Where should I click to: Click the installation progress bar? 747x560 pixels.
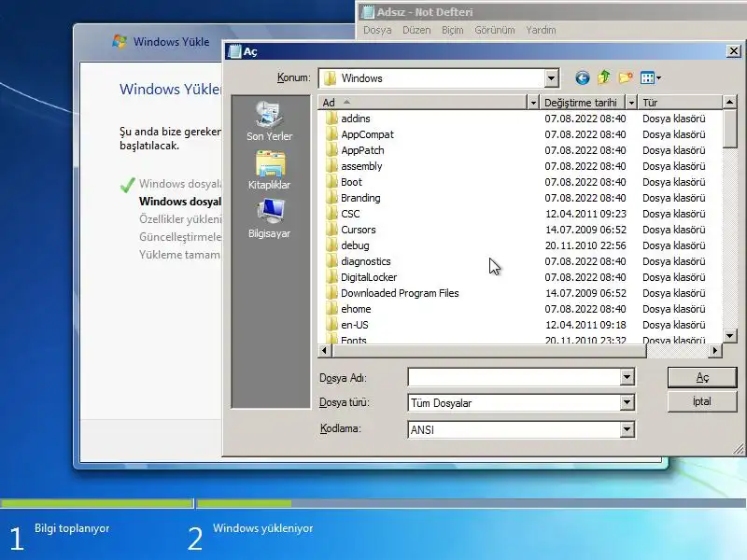tap(373, 503)
